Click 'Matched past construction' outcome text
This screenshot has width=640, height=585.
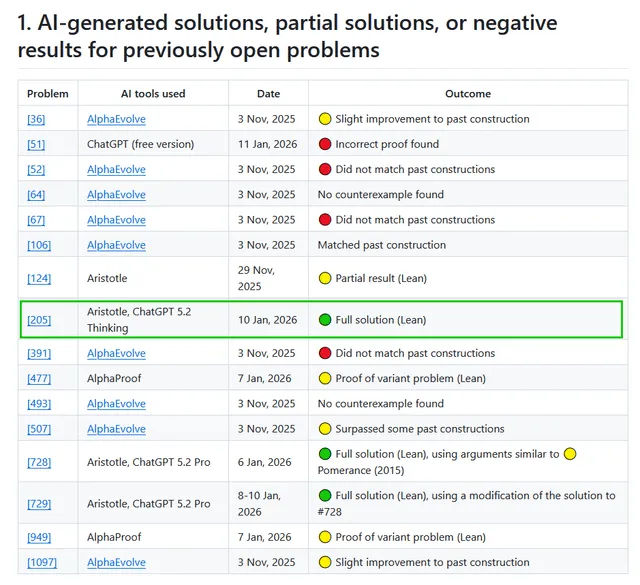pos(382,245)
